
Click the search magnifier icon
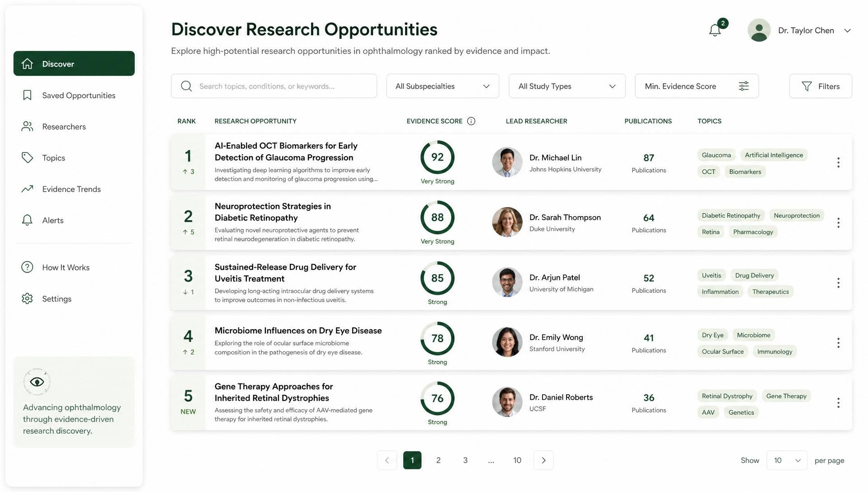click(186, 86)
